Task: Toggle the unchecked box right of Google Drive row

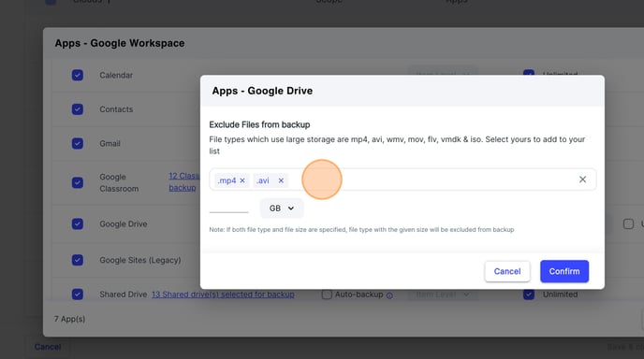Action: pyautogui.click(x=628, y=224)
